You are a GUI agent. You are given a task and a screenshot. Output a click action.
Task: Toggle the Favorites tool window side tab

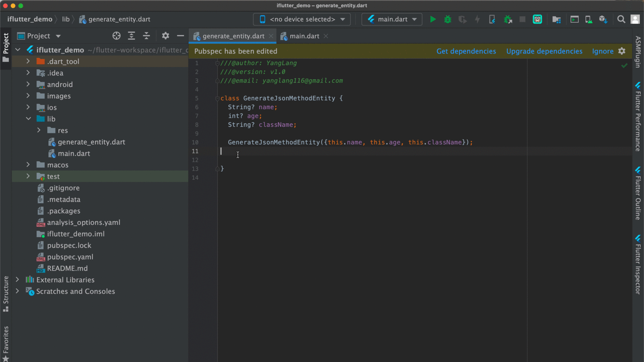(6, 343)
